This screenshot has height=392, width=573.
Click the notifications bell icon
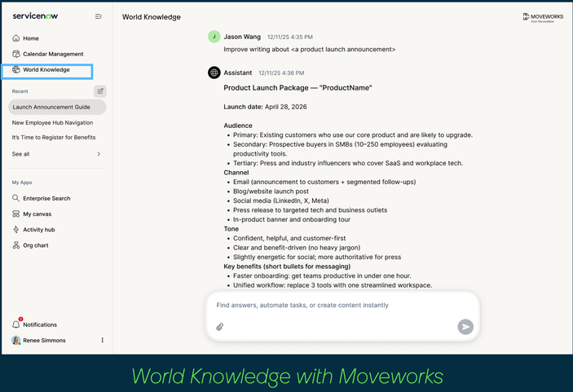(x=15, y=324)
